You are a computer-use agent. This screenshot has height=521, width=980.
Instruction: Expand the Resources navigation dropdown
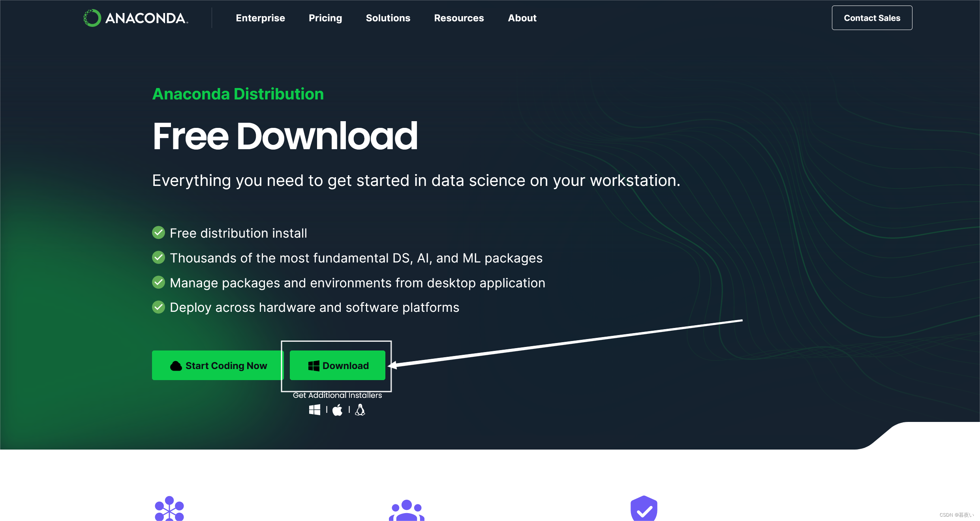click(x=459, y=17)
